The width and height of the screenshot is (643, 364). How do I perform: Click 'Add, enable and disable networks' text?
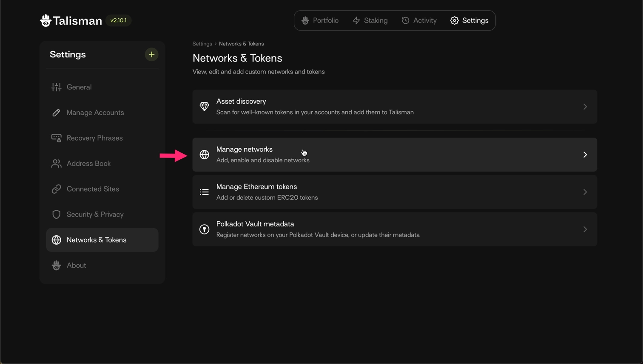point(263,160)
